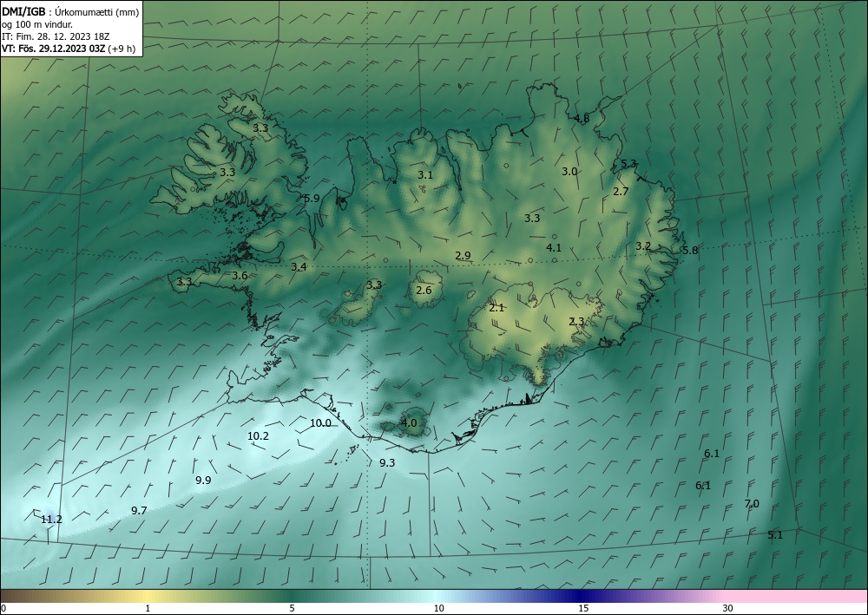The width and height of the screenshot is (868, 615).
Task: Click the 9.3 value off the coast
Action: click(387, 463)
